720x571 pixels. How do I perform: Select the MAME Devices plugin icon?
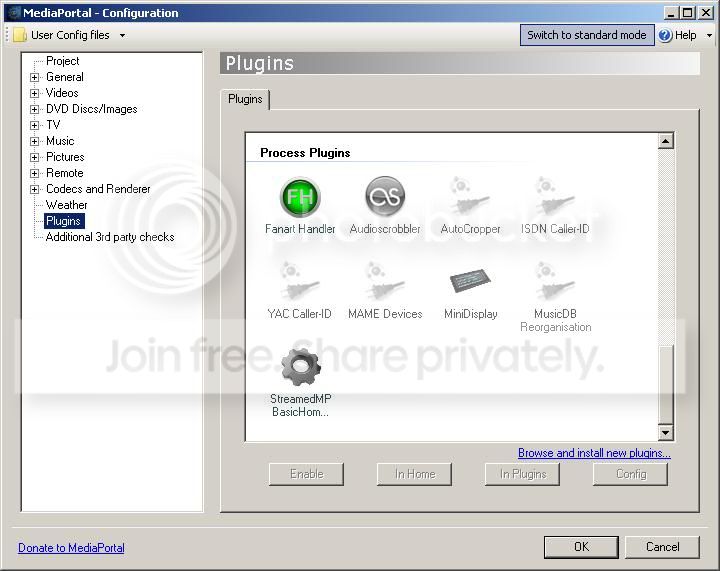click(x=385, y=281)
